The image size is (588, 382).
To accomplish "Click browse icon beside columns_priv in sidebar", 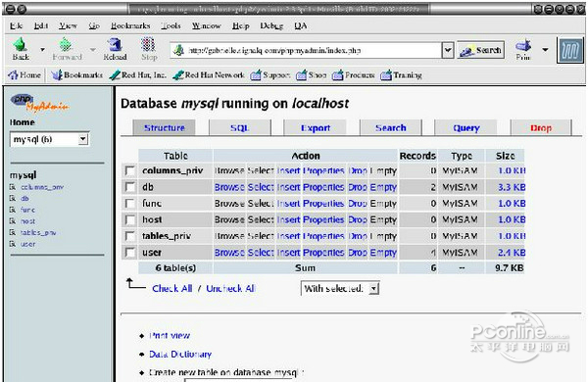I will click(13, 187).
